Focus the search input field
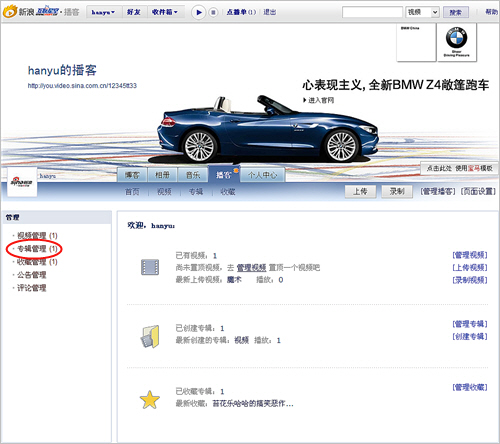The height and width of the screenshot is (444, 500). click(x=372, y=12)
